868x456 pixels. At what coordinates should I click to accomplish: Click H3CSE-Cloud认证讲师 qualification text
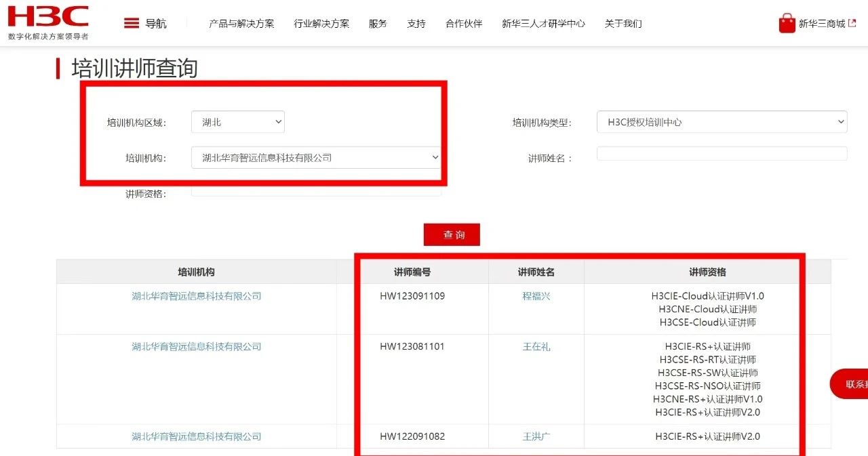pos(708,323)
